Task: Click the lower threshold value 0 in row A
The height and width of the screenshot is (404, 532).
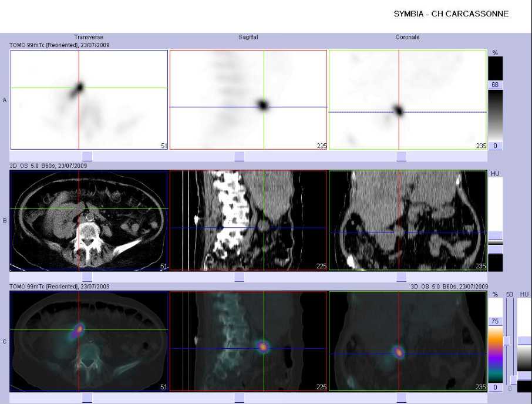Action: click(x=495, y=146)
